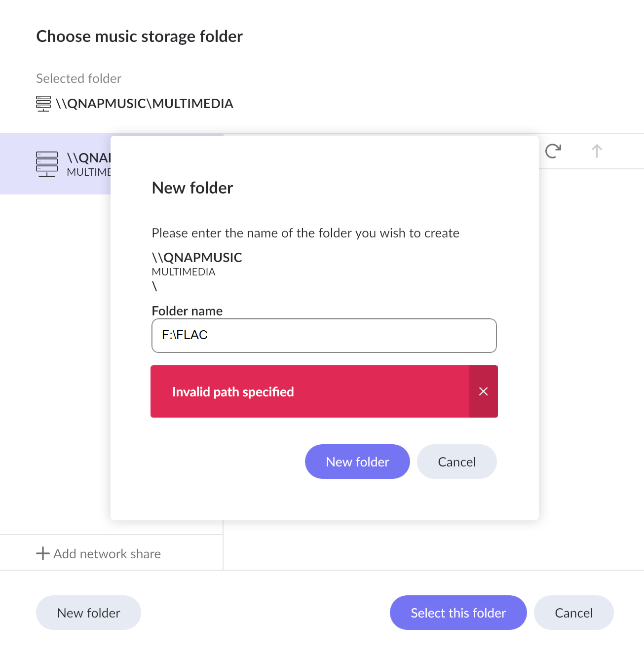This screenshot has width=644, height=657.
Task: Click the refresh folder list icon
Action: point(553,151)
